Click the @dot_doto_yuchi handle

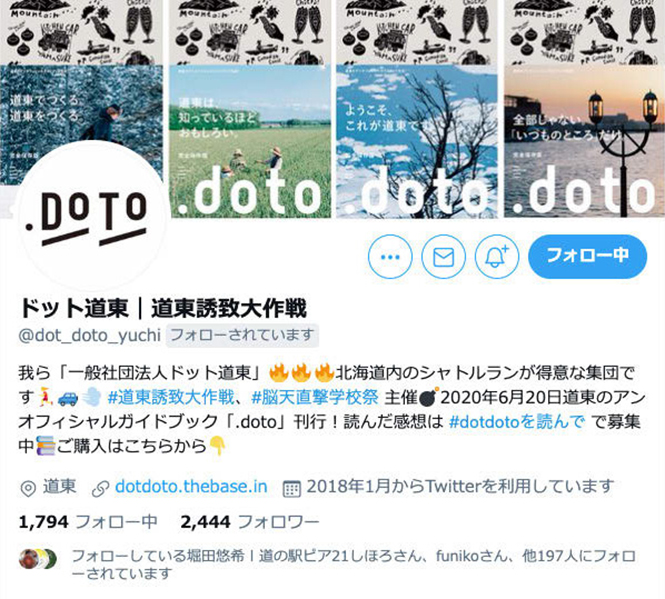pos(89,335)
